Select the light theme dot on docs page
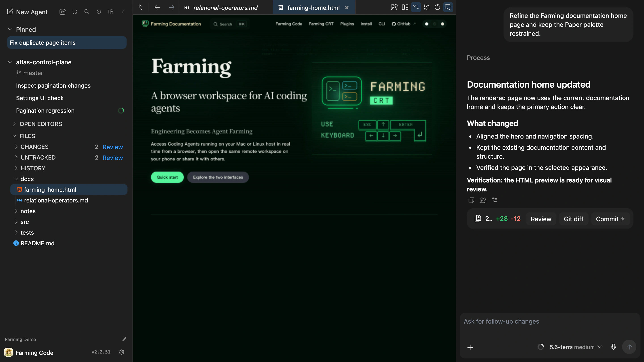 (x=427, y=24)
